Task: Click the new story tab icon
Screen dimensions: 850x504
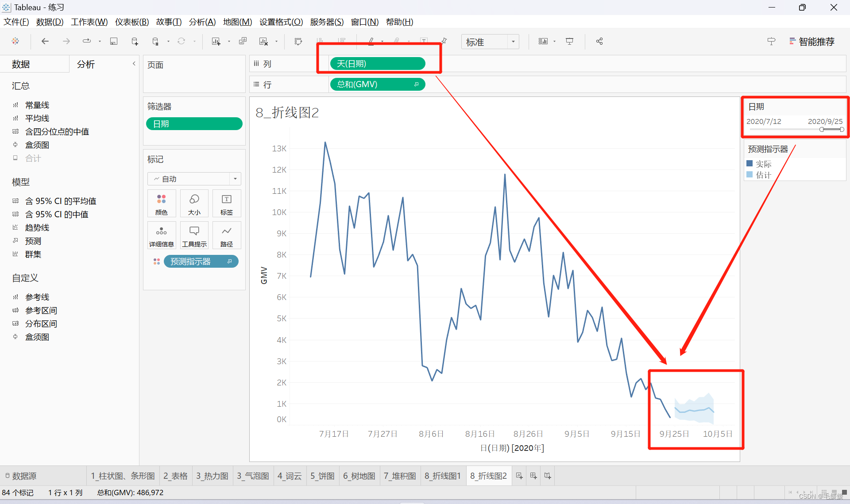Action: pos(548,476)
